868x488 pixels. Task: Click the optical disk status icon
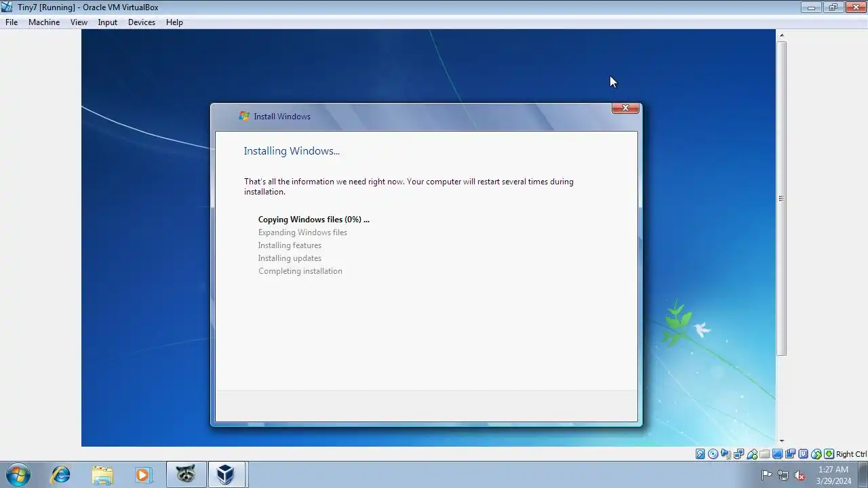click(713, 454)
